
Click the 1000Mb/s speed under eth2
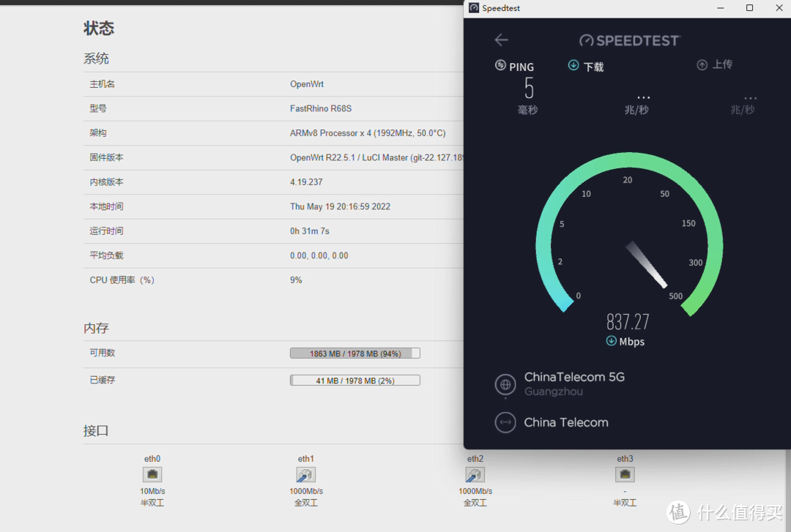click(x=475, y=491)
